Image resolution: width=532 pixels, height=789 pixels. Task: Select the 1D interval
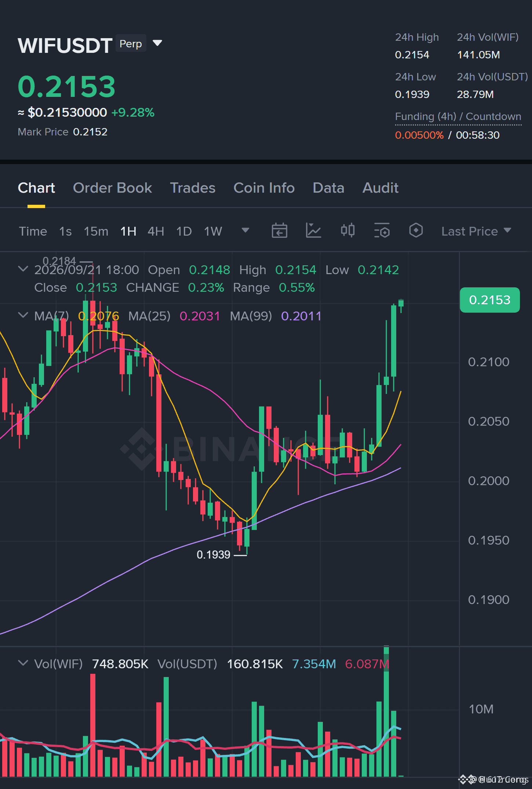pyautogui.click(x=184, y=231)
